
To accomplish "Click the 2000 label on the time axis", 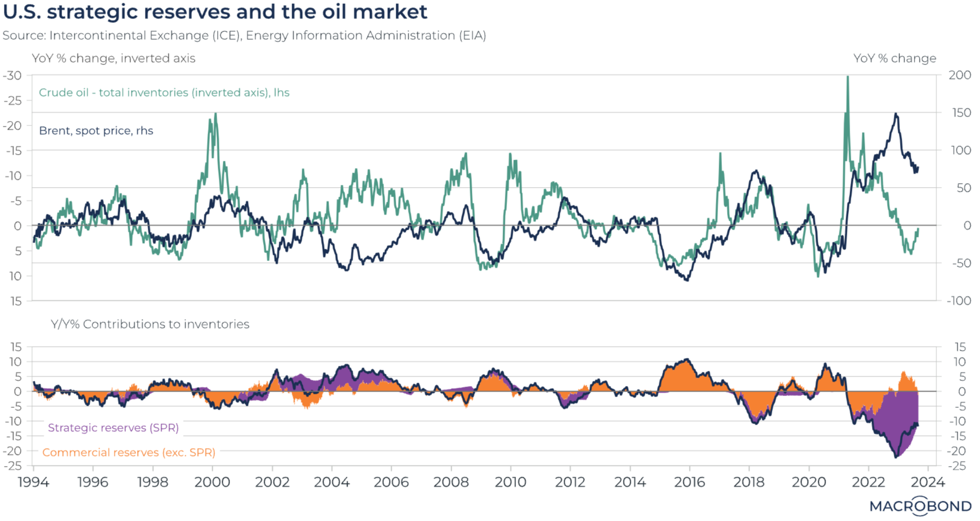I will (x=212, y=482).
